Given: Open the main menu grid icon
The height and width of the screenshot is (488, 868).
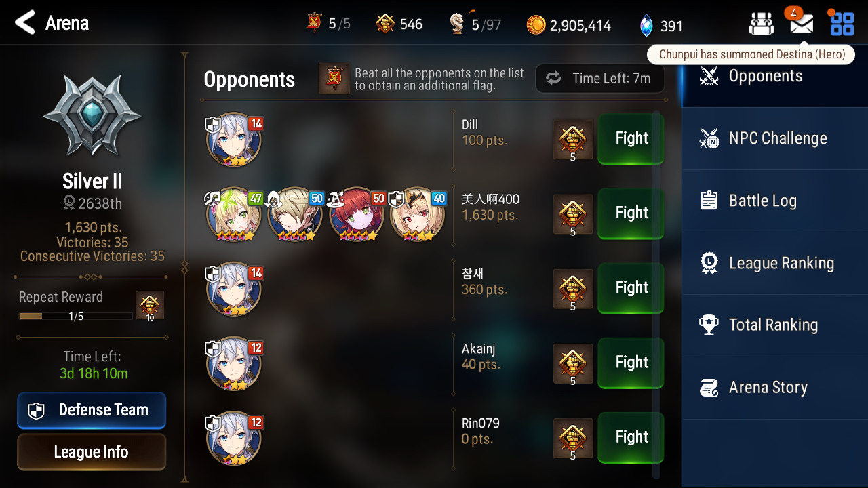Looking at the screenshot, I should click(x=842, y=24).
